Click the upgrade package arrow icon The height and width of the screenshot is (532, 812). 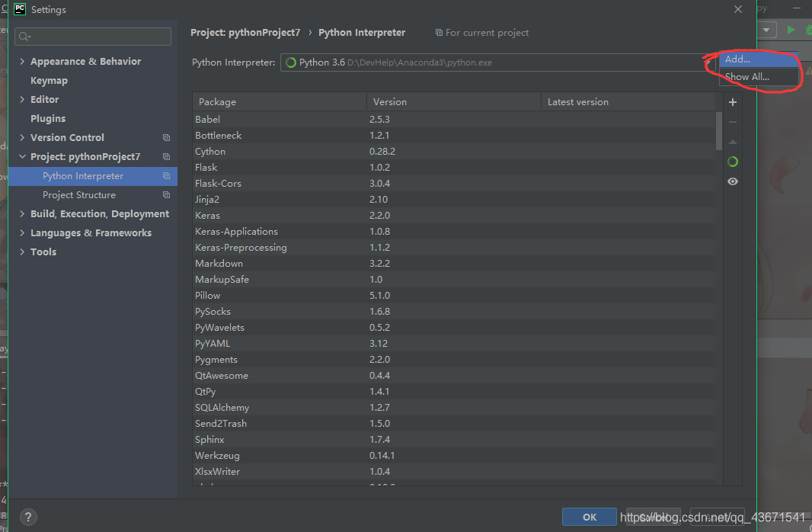(732, 142)
